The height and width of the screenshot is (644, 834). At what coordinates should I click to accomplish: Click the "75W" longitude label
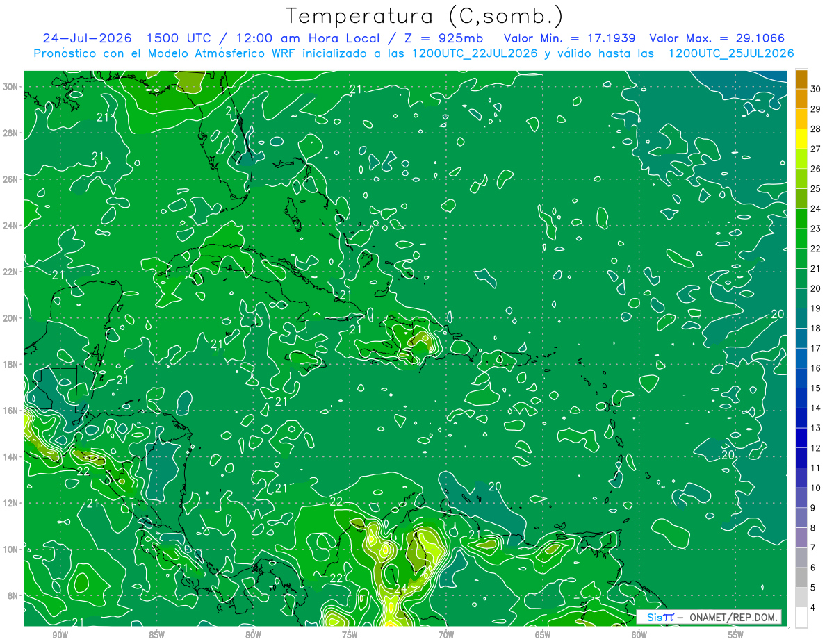(x=350, y=635)
